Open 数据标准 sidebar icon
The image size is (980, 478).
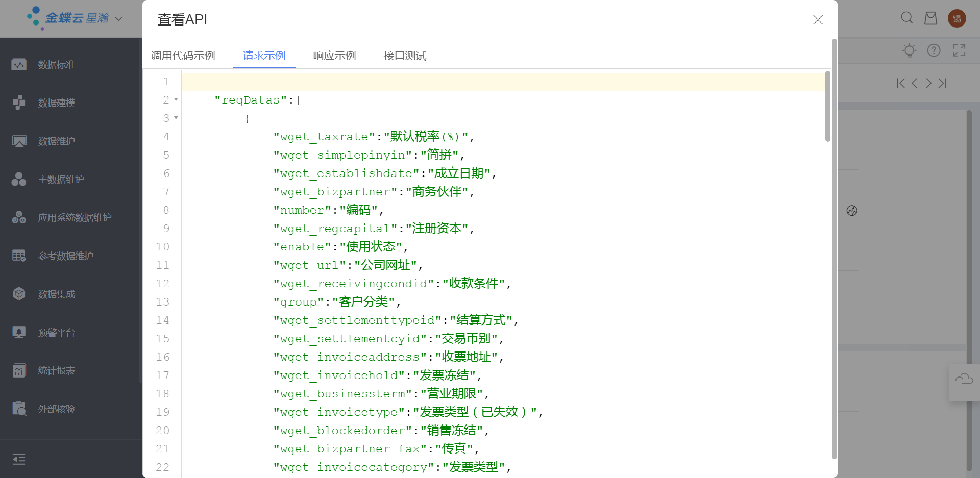[x=19, y=65]
